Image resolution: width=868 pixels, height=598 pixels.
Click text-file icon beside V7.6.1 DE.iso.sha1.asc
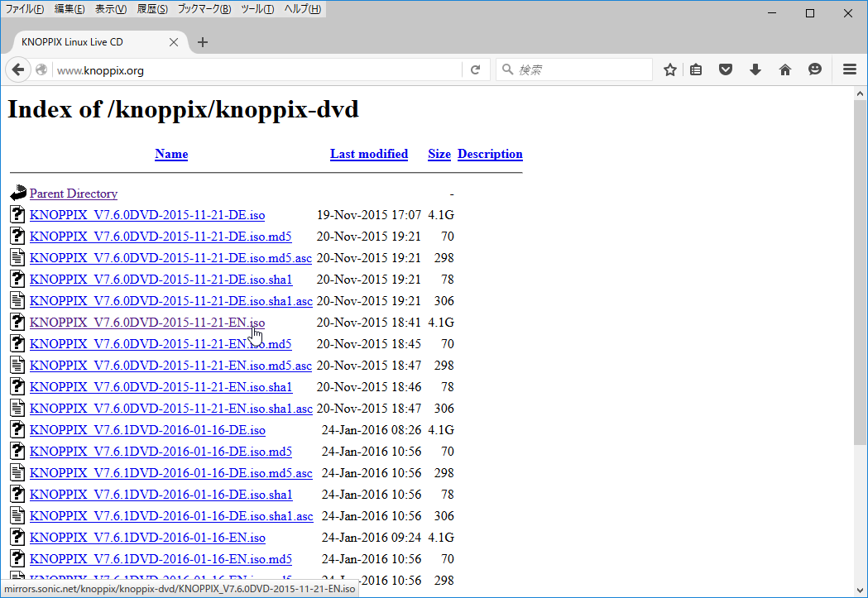tap(17, 516)
